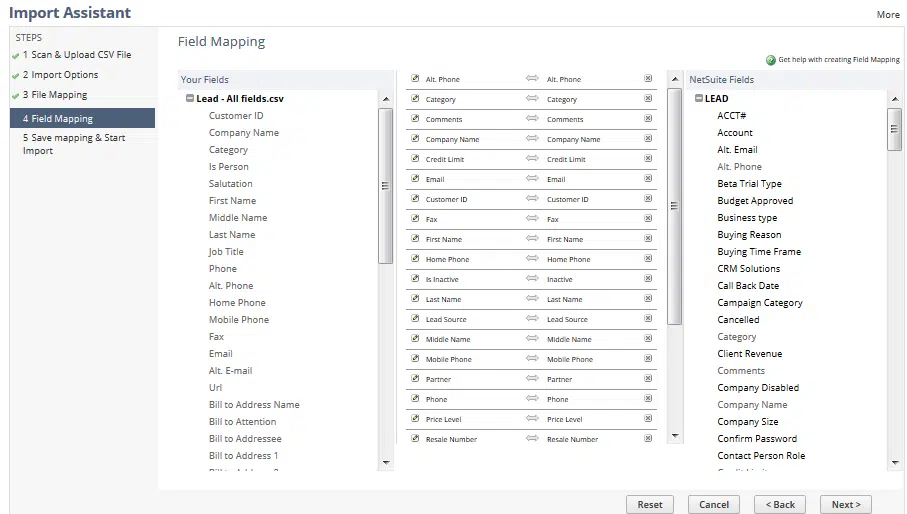Screen dimensions: 907x514
Task: Remove the Comments mapping row
Action: 648,119
